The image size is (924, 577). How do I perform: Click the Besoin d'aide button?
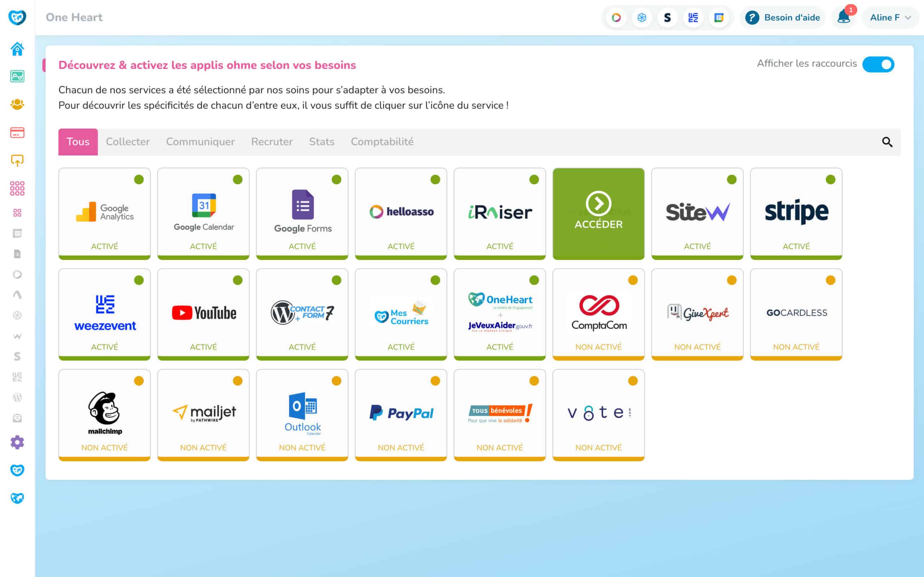783,18
